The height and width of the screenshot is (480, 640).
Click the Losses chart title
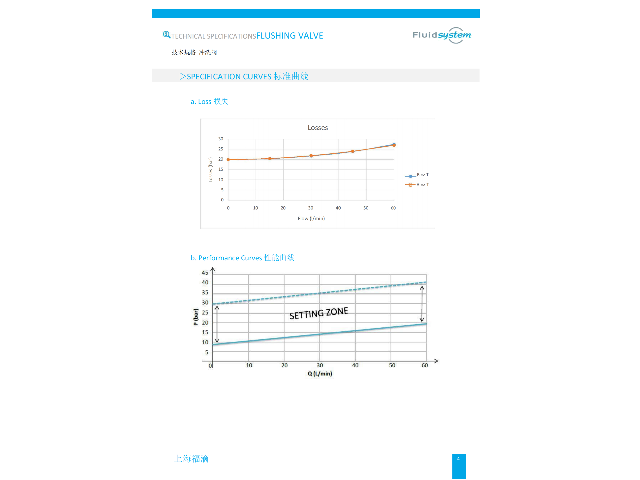[317, 127]
